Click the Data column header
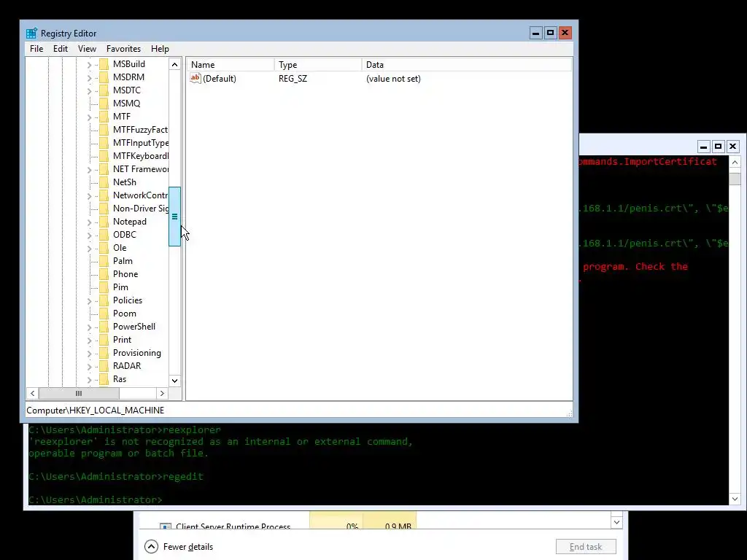The width and height of the screenshot is (747, 560). point(467,65)
